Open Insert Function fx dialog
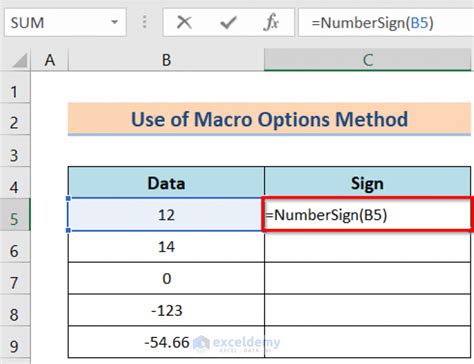Screen dimensions: 474x364 [x=271, y=23]
